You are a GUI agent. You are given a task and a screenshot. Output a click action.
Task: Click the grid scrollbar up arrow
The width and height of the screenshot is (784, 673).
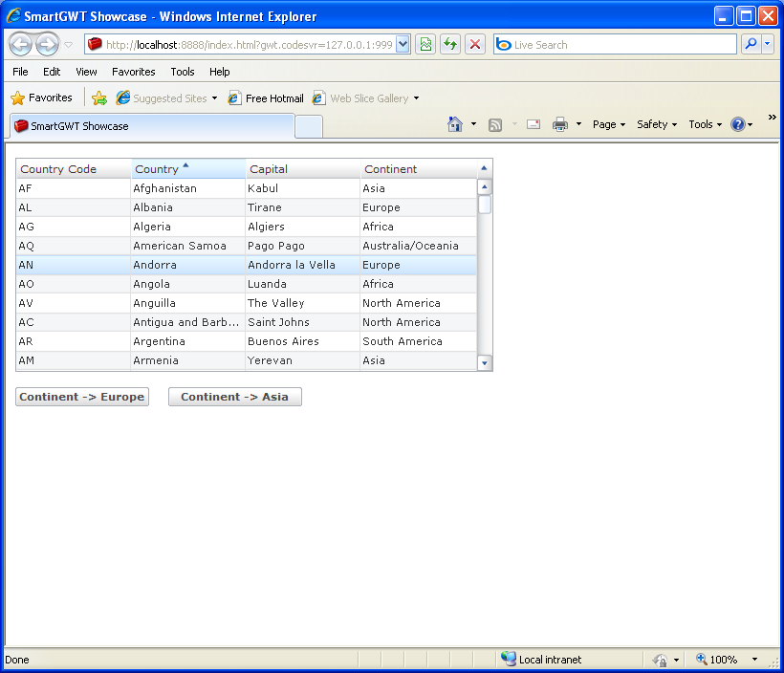[484, 187]
